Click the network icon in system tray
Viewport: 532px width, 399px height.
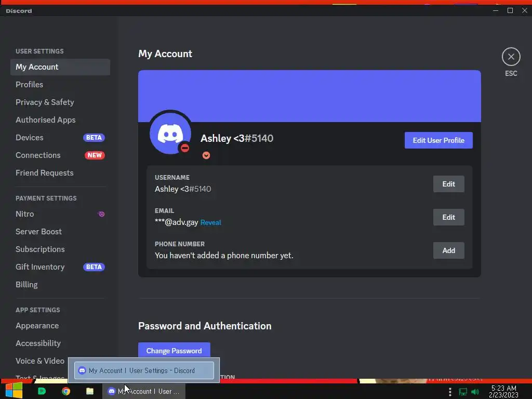[x=463, y=392]
